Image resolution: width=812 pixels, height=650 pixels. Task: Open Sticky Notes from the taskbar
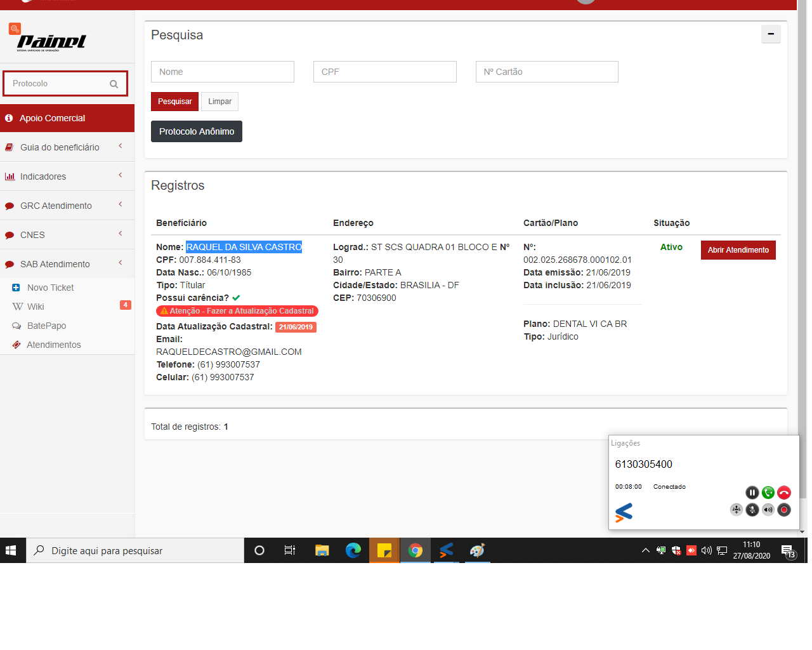(384, 550)
